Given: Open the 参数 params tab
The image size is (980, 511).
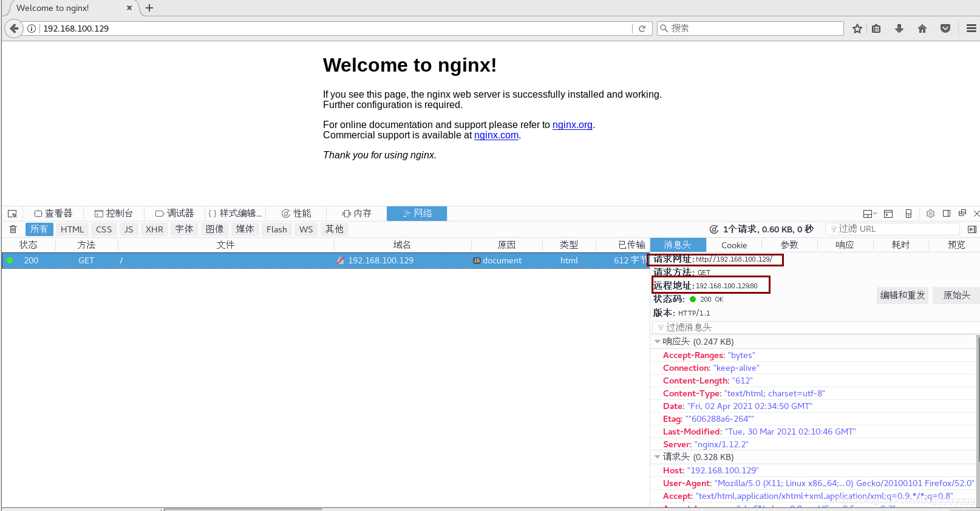Looking at the screenshot, I should tap(789, 245).
